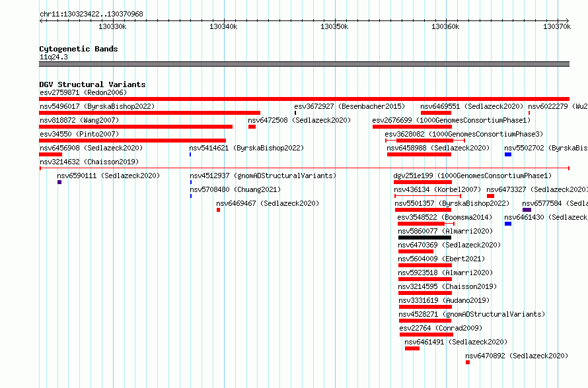588x388 pixels.
Task: Open nsv4512937 (gnomADStructuralVariants) entry
Action: coord(263,176)
